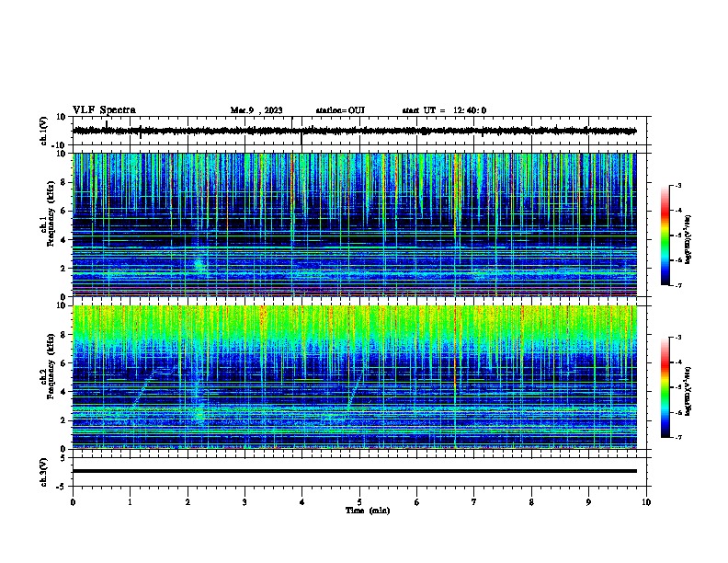Click the ch.1 waveform trace panel
Viewport: 728px width, 563px height.
(359, 131)
